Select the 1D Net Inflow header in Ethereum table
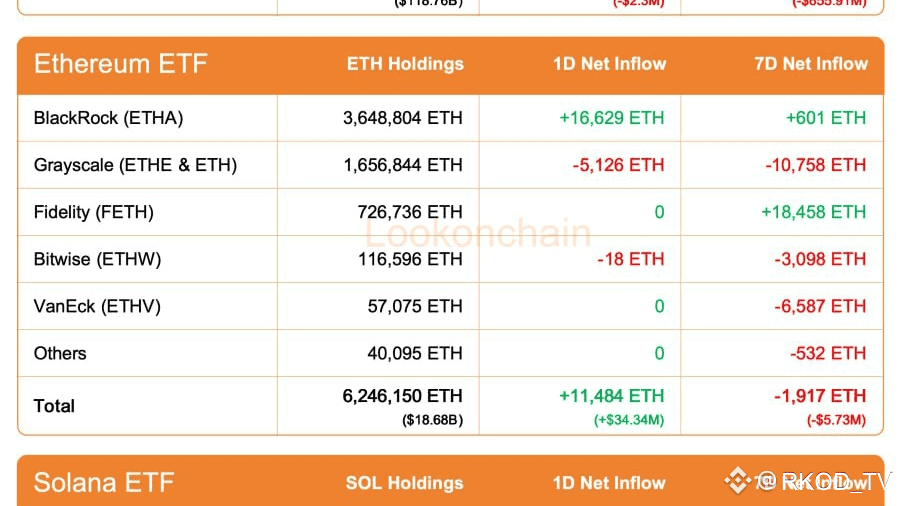 pyautogui.click(x=609, y=64)
